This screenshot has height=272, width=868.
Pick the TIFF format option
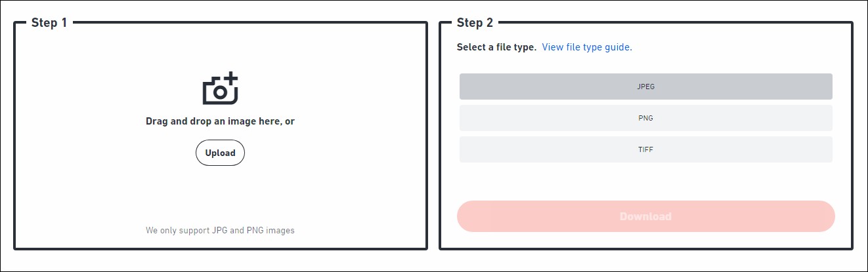(645, 149)
